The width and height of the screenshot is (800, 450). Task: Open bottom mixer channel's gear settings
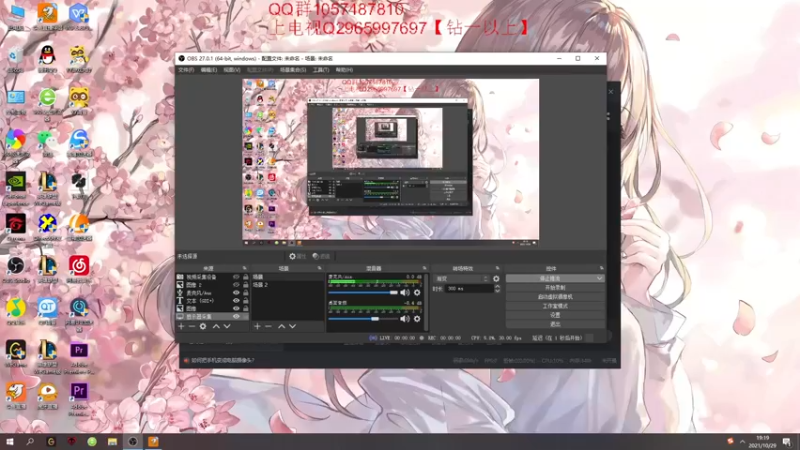click(417, 318)
